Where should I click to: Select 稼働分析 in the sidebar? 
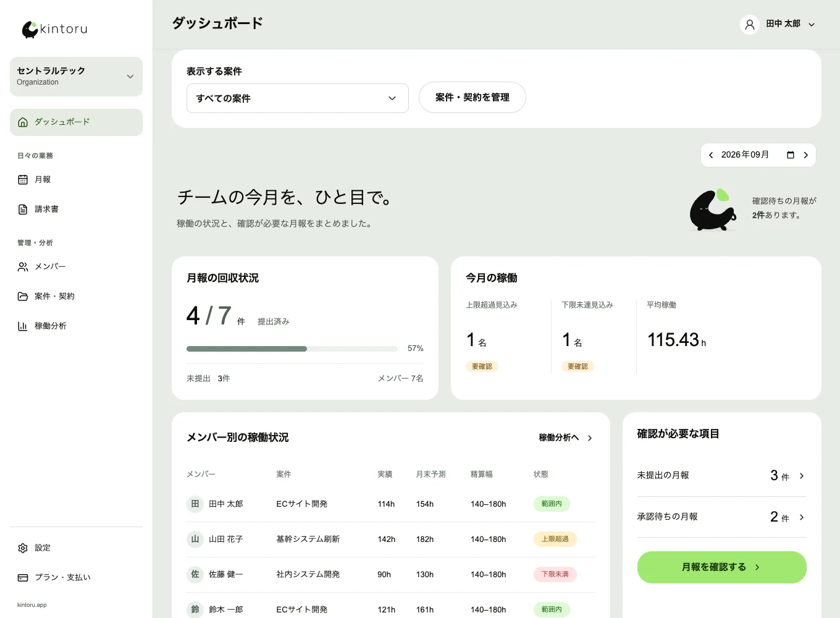76,326
